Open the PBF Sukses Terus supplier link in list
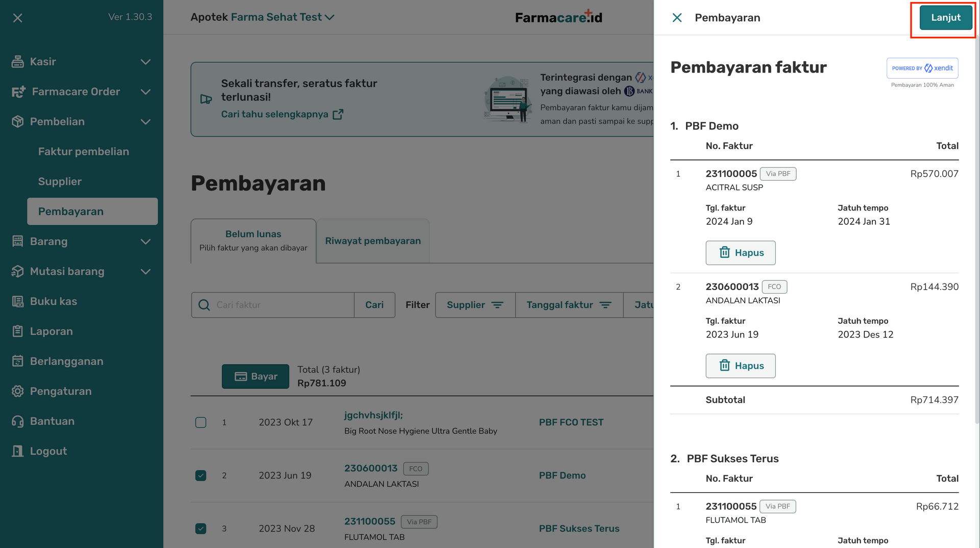Screen dimensions: 980x548 579,529
